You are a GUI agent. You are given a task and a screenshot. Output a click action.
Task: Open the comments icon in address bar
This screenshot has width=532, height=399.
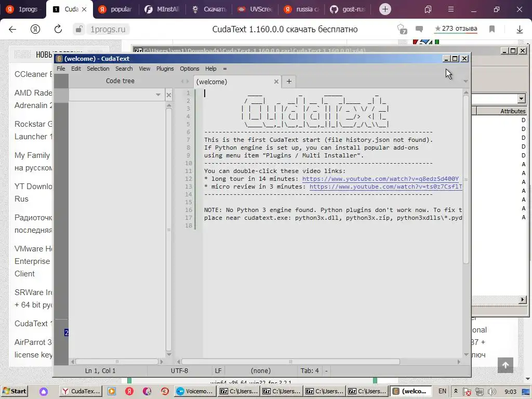(419, 29)
